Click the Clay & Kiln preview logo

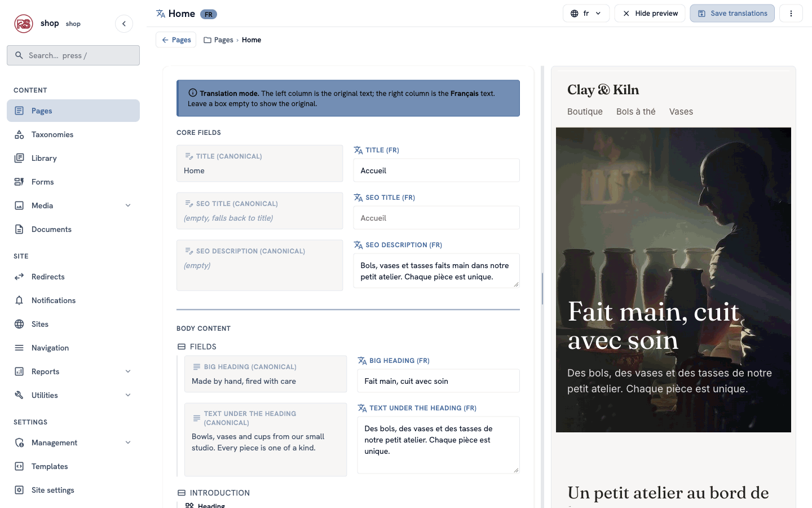tap(603, 90)
